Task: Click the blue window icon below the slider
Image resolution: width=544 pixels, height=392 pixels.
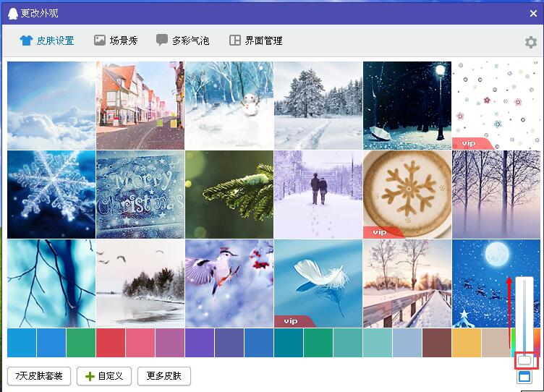Action: [x=524, y=376]
